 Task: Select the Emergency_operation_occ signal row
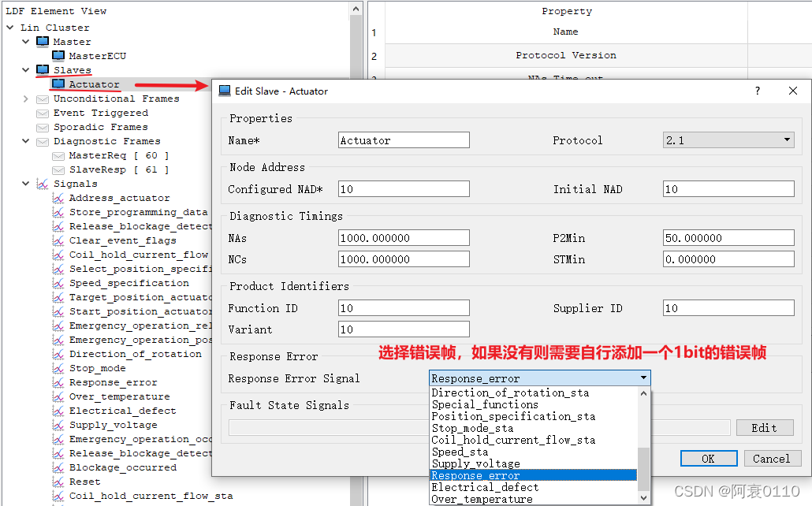coord(140,439)
